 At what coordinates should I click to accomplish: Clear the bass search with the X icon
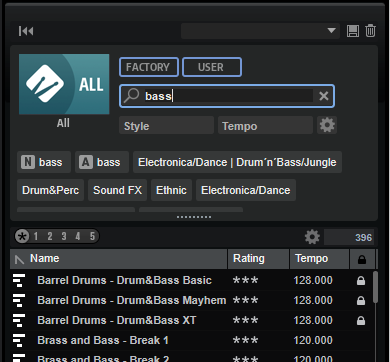(324, 96)
